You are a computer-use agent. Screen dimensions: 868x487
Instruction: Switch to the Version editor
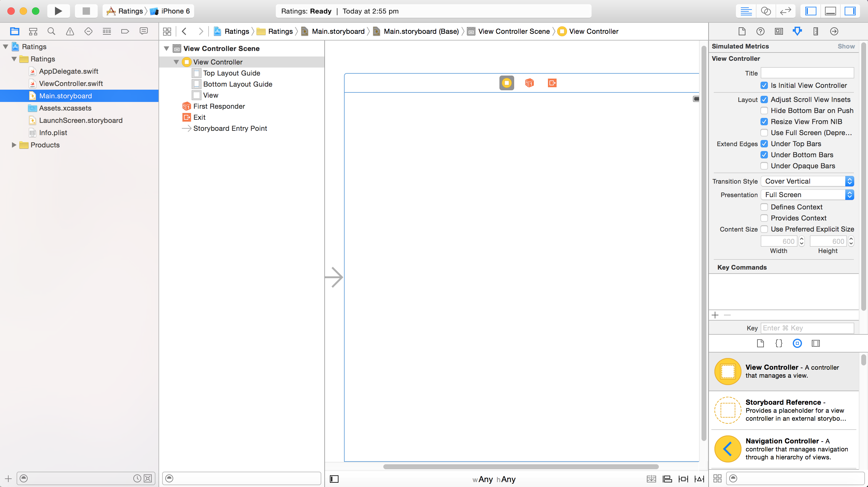[x=785, y=11]
